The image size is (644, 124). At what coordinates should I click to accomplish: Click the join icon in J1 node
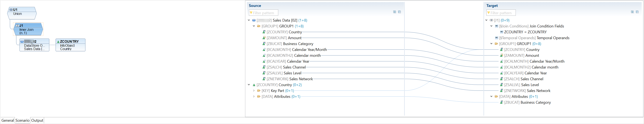point(17,25)
